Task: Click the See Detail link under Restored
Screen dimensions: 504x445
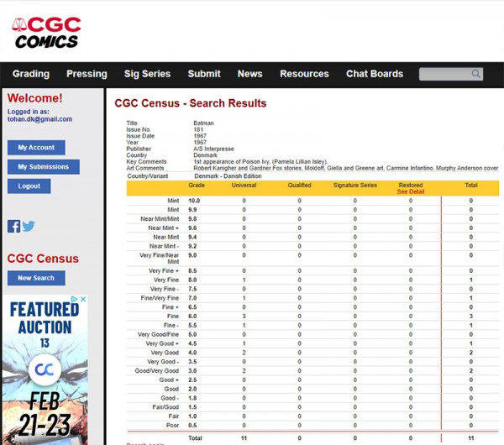Action: click(x=411, y=191)
